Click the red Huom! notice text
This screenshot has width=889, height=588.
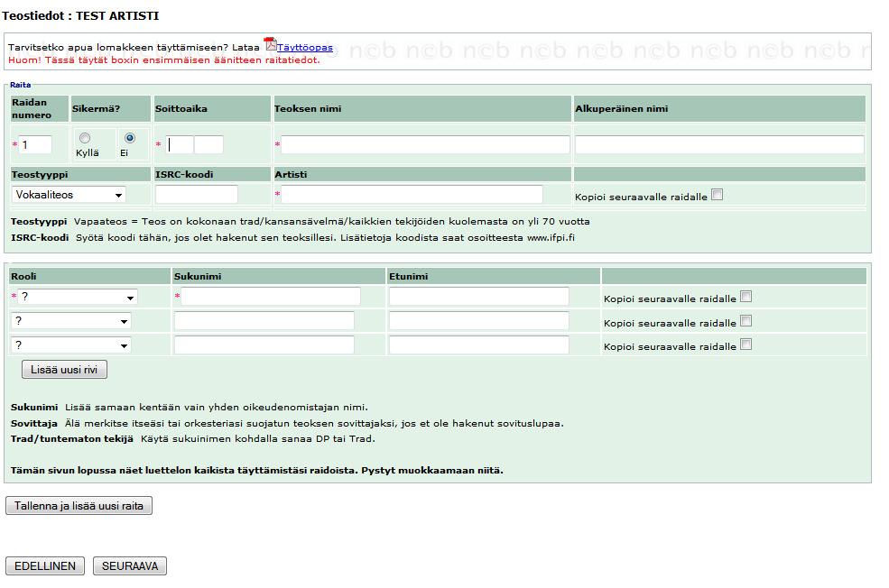click(x=164, y=60)
